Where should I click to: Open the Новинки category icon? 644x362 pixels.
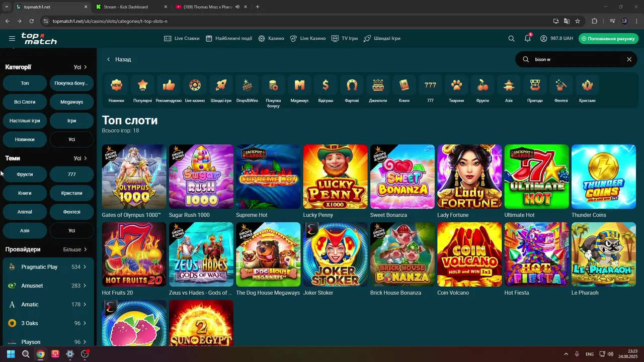click(116, 85)
